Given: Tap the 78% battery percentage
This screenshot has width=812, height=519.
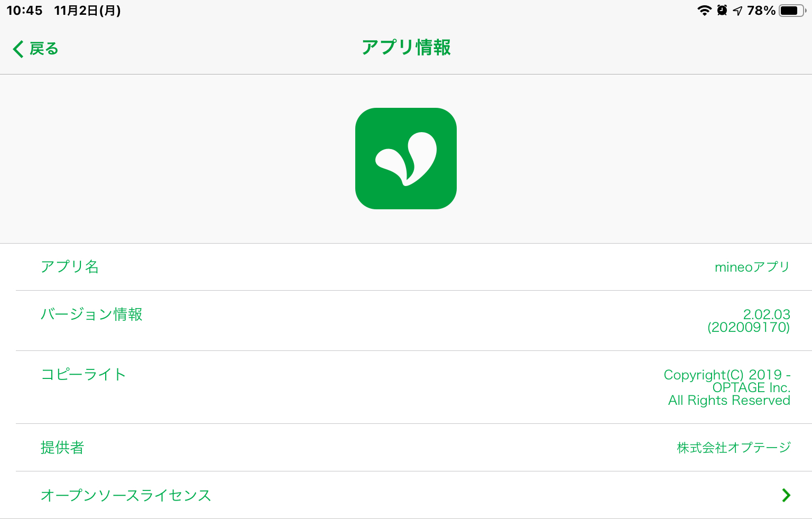Looking at the screenshot, I should click(761, 11).
